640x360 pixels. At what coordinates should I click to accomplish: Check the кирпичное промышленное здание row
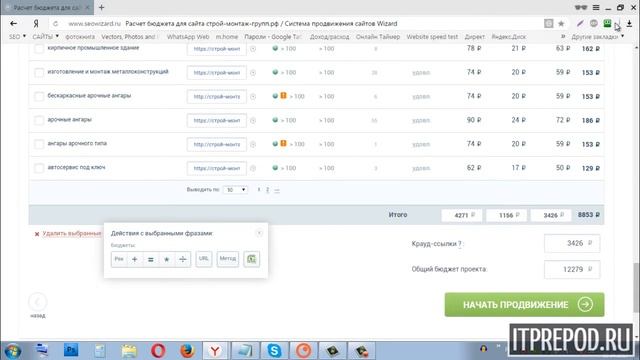click(39, 49)
